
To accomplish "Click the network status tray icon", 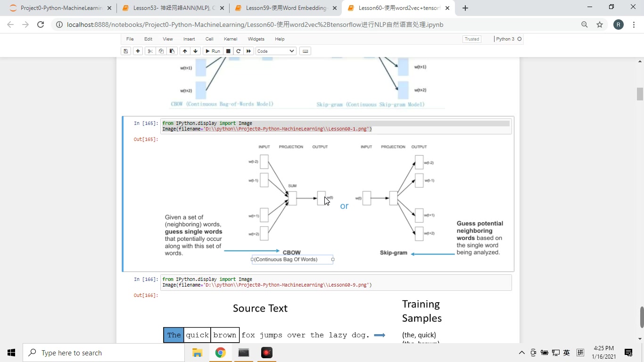I will click(556, 353).
